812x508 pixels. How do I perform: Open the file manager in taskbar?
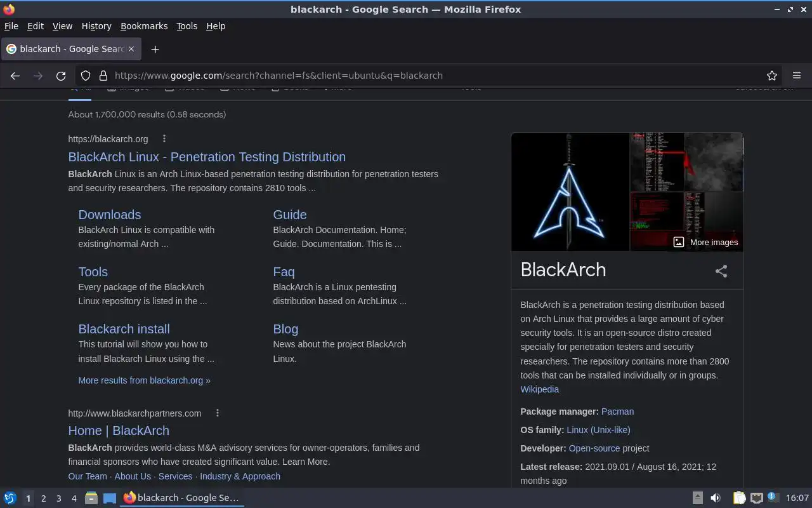tap(91, 498)
